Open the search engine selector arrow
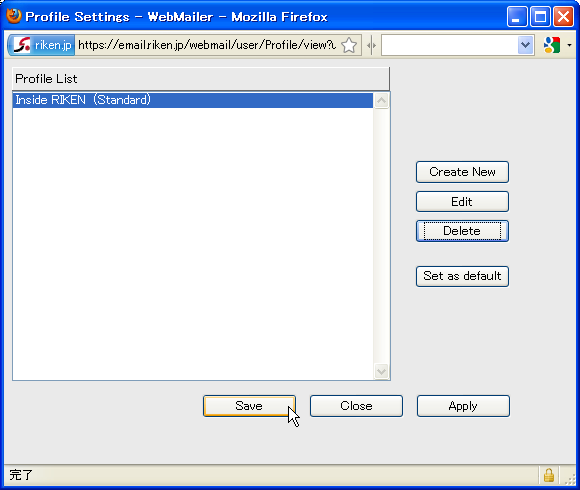This screenshot has width=580, height=490. coord(569,45)
